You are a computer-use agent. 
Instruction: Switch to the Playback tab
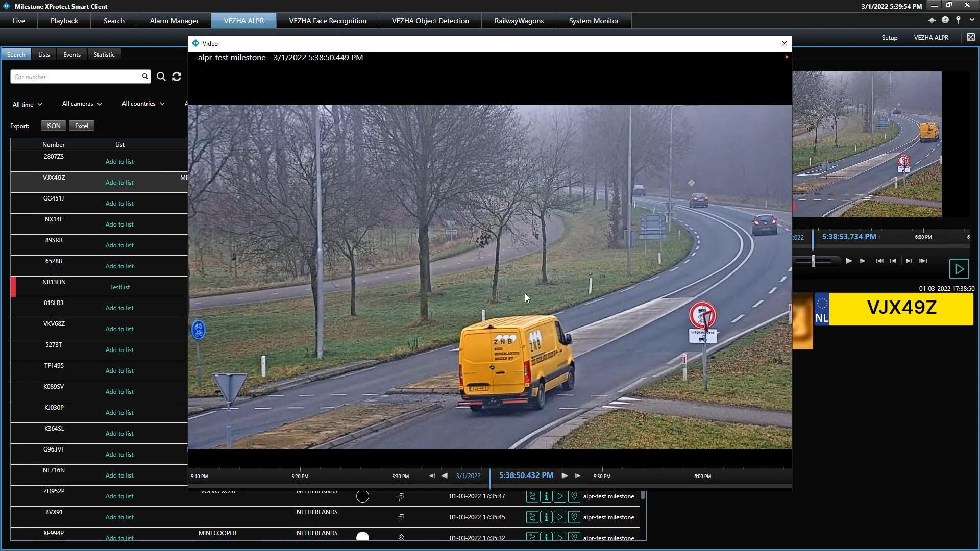[64, 21]
